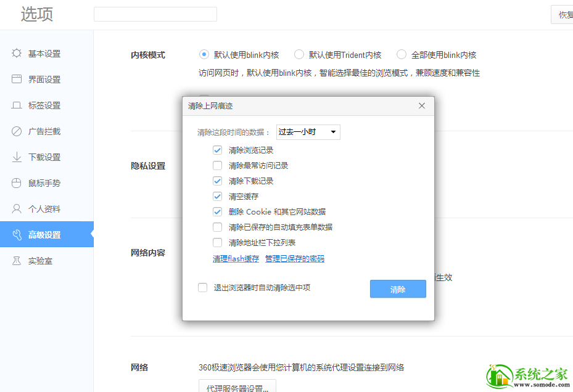Select 默认使用Trident内核 radio option
Image resolution: width=573 pixels, height=392 pixels.
(299, 54)
